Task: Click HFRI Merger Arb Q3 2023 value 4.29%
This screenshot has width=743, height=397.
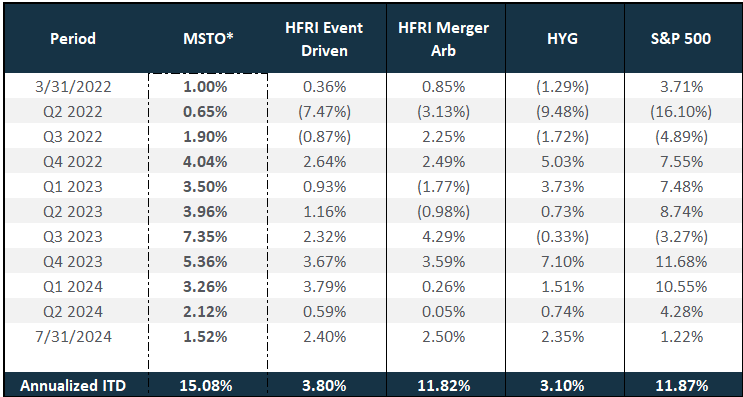Action: coord(444,236)
